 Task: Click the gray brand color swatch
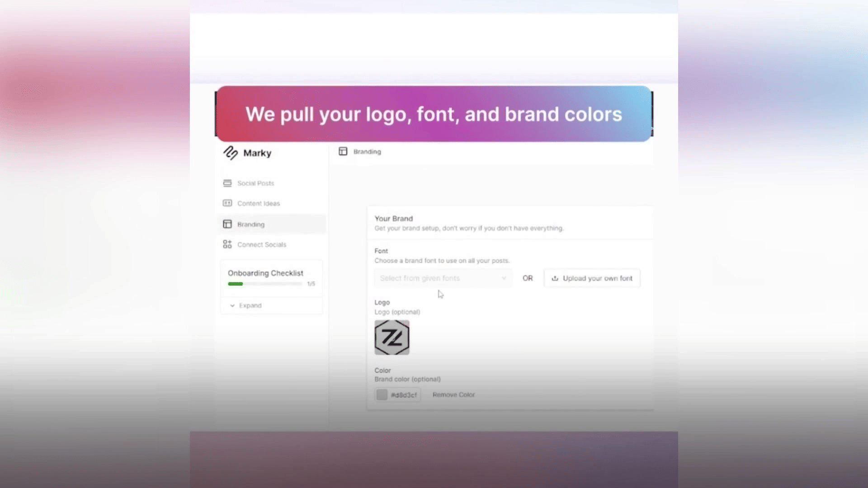click(382, 394)
